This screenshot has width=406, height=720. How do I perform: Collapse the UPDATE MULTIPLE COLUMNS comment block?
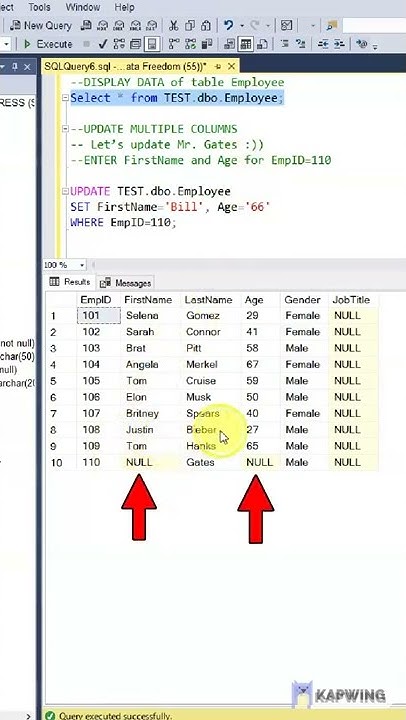click(65, 129)
